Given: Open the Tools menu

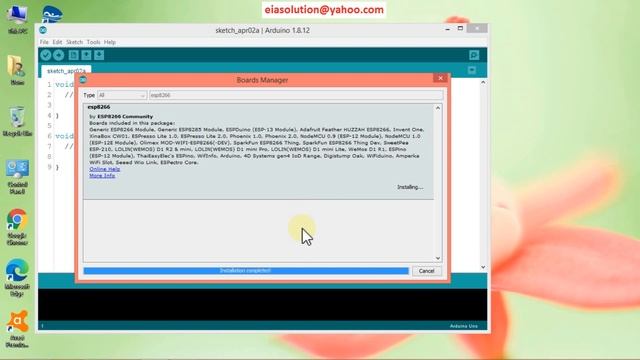Looking at the screenshot, I should [93, 42].
